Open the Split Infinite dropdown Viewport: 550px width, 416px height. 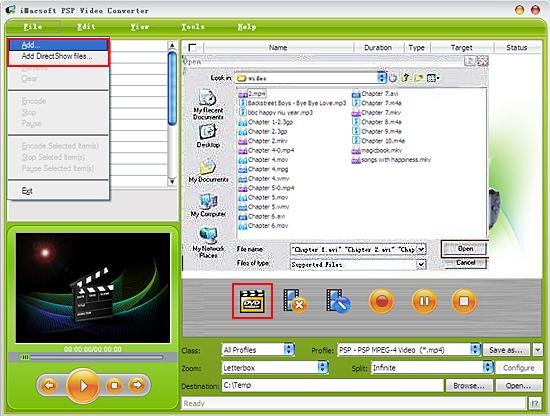coord(488,368)
